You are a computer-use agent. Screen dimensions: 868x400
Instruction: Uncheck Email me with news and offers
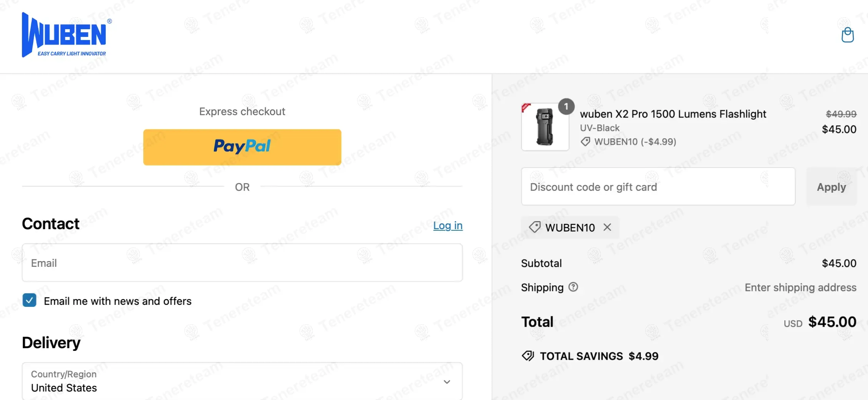(30, 301)
